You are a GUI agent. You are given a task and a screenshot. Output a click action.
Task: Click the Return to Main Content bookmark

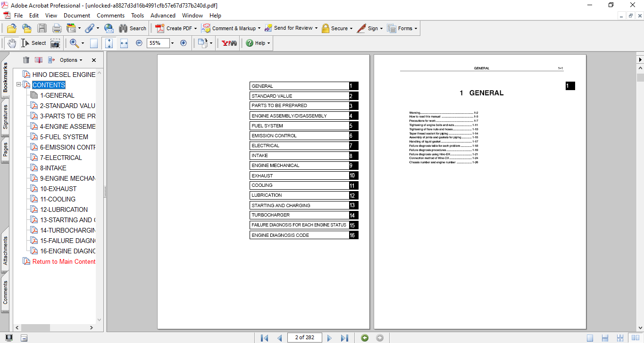pos(64,261)
